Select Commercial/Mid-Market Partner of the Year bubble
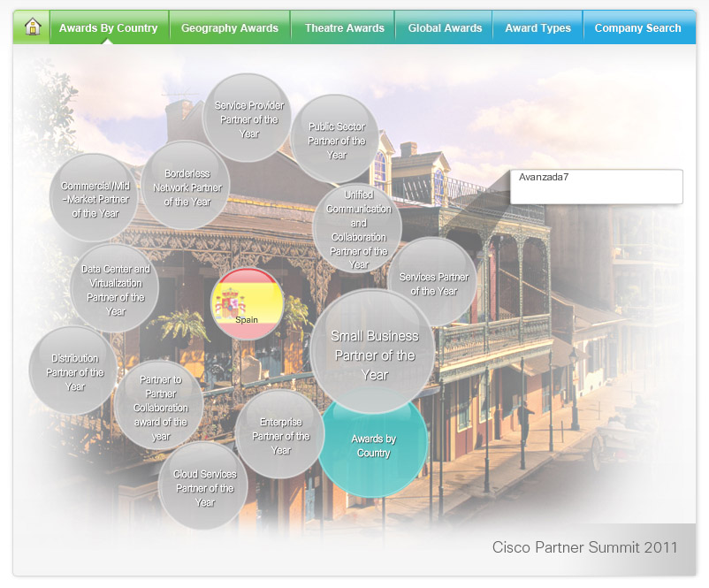This screenshot has width=709, height=588. click(95, 199)
